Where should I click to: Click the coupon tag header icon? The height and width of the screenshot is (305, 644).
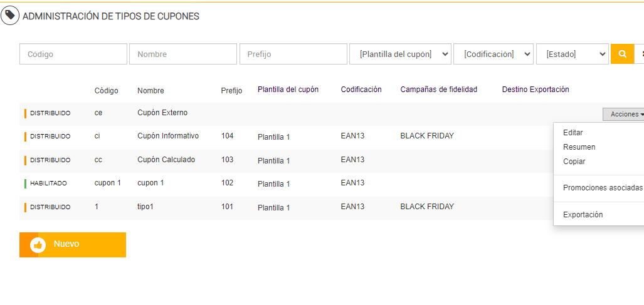click(x=10, y=16)
